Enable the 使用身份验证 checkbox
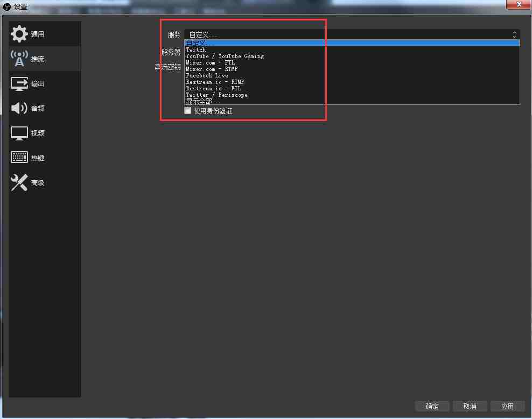532x419 pixels. 187,111
